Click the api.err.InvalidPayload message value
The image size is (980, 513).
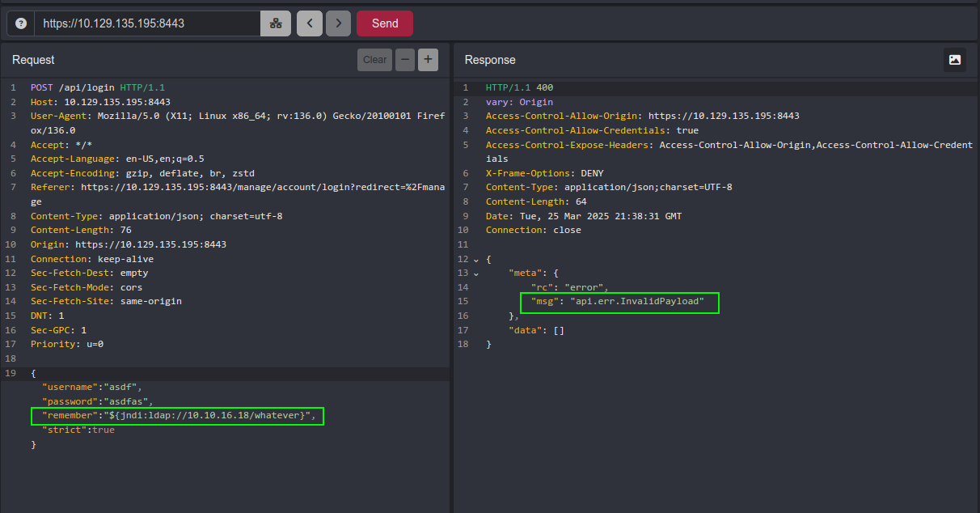(x=637, y=302)
